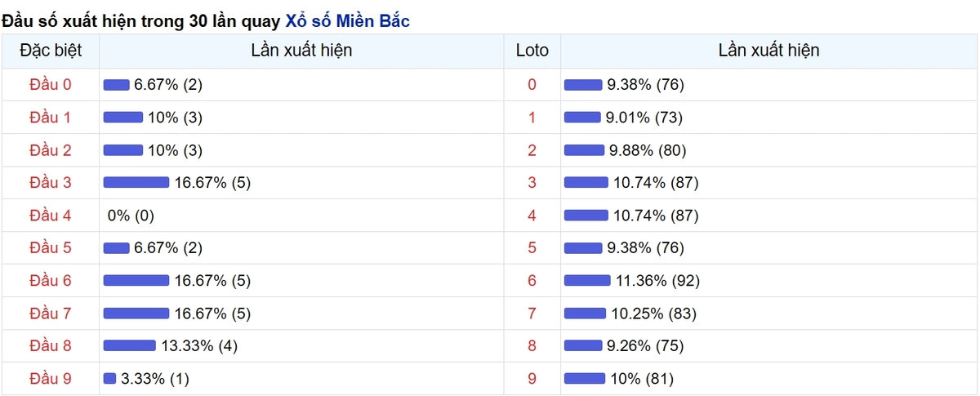The width and height of the screenshot is (980, 396).
Task: Select the Đầu 3 row label
Action: tap(51, 183)
